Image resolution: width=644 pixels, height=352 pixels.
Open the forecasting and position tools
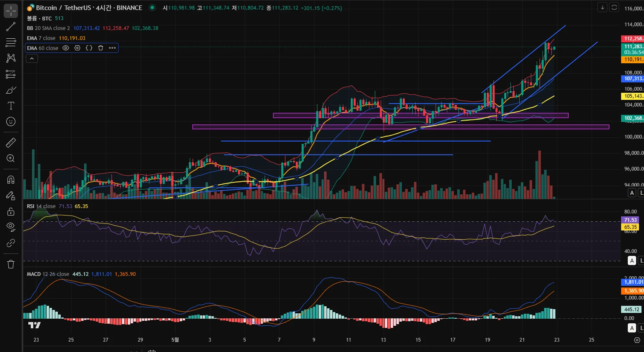coord(11,74)
